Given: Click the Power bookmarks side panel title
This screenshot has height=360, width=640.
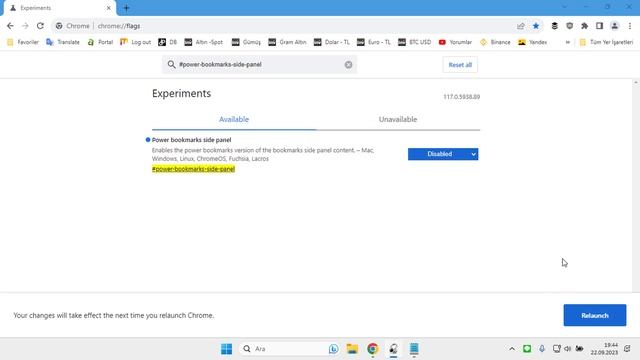Looking at the screenshot, I should (191, 140).
